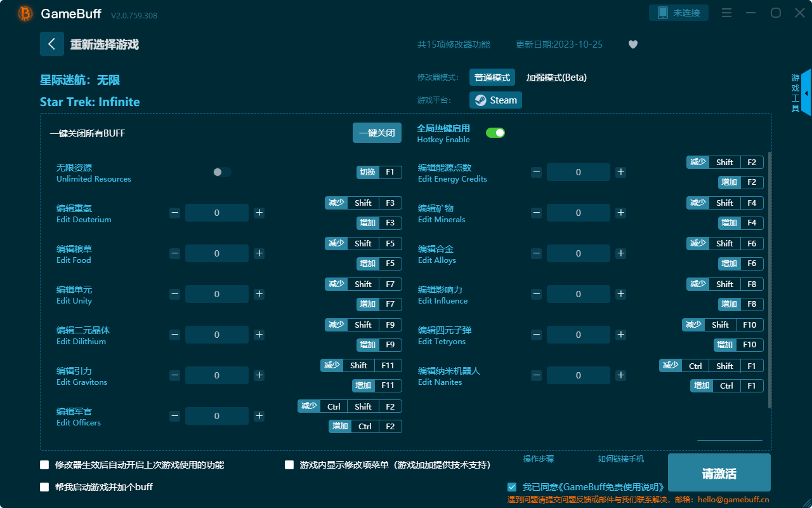Toggle the Unlimited Resources switch
This screenshot has width=812, height=508.
pos(221,172)
